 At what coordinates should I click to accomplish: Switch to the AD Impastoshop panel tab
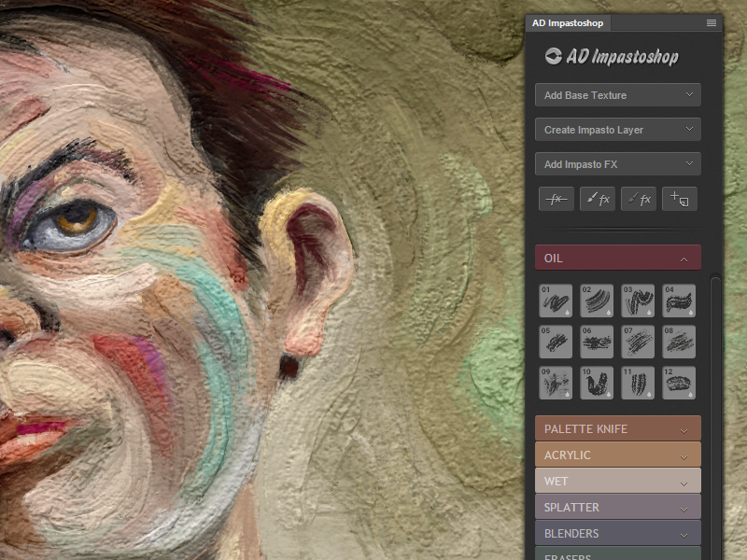click(568, 23)
